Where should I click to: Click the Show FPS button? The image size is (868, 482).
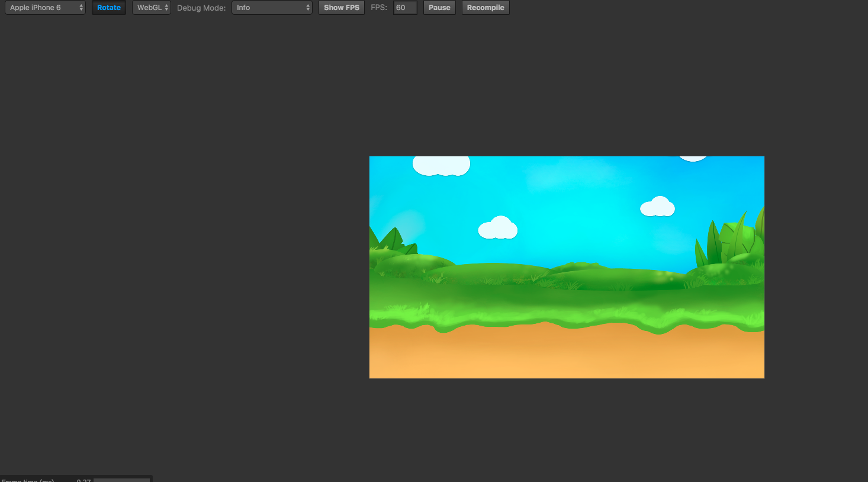pos(342,8)
